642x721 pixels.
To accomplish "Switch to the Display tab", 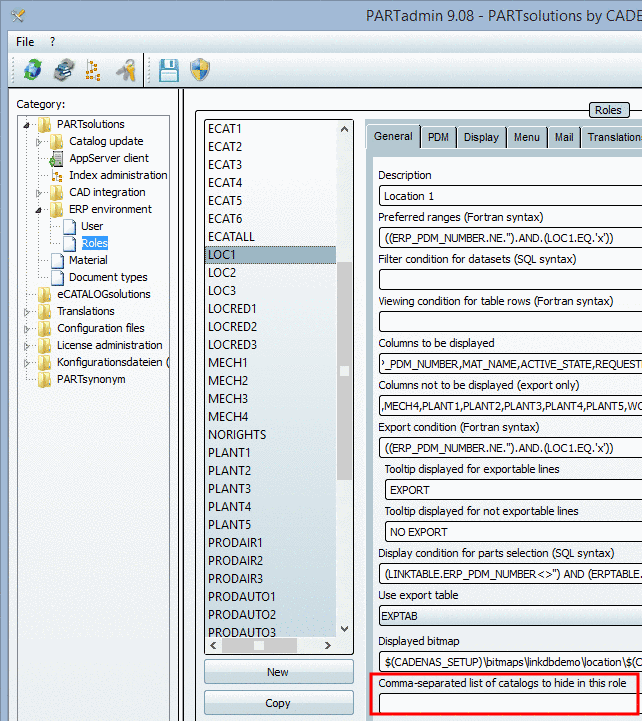I will (x=481, y=137).
